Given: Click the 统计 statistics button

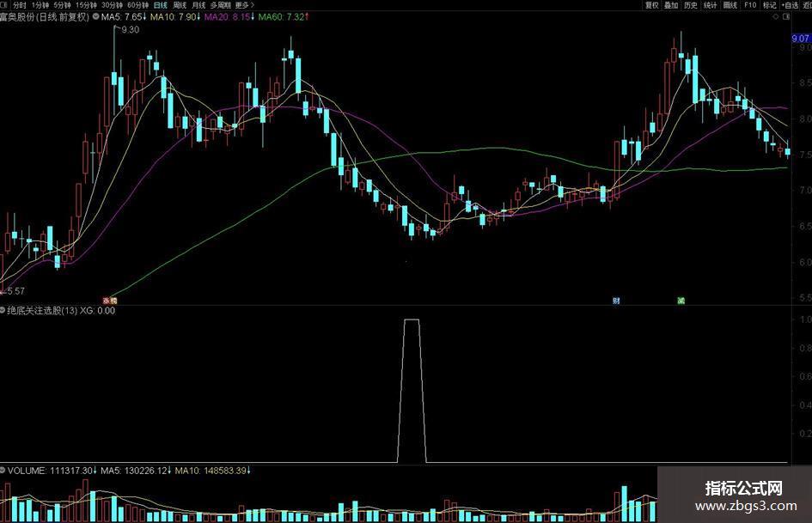Looking at the screenshot, I should click(x=711, y=4).
